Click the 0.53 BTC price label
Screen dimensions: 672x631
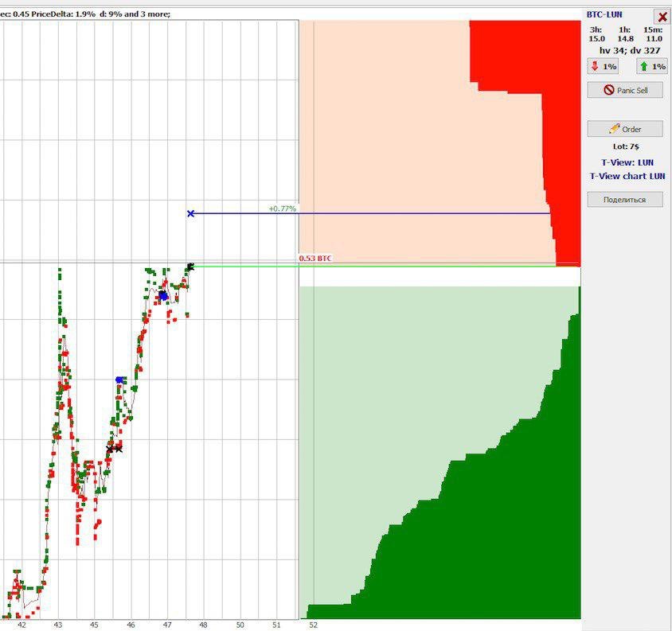[x=315, y=259]
